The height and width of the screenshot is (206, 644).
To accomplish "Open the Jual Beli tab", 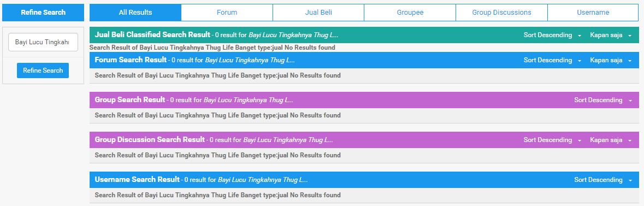I will 318,13.
